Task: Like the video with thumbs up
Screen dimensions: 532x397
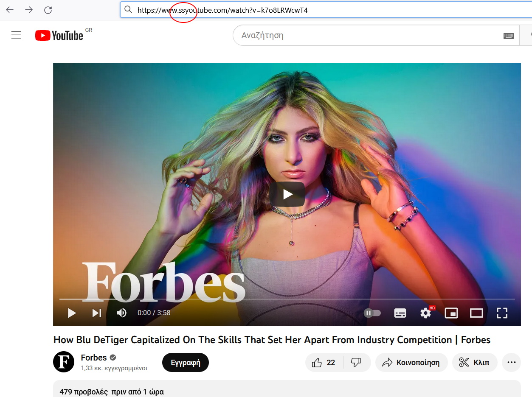Action: tap(324, 362)
